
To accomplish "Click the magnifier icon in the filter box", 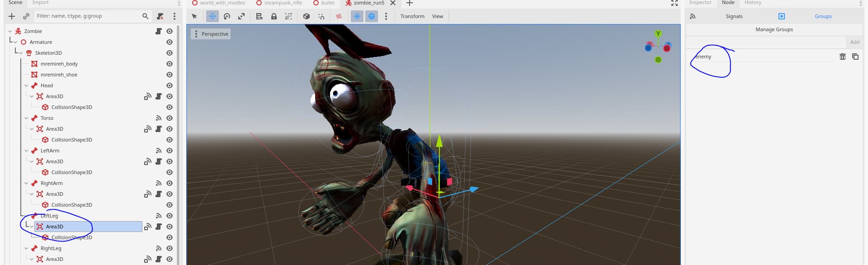I will [145, 16].
